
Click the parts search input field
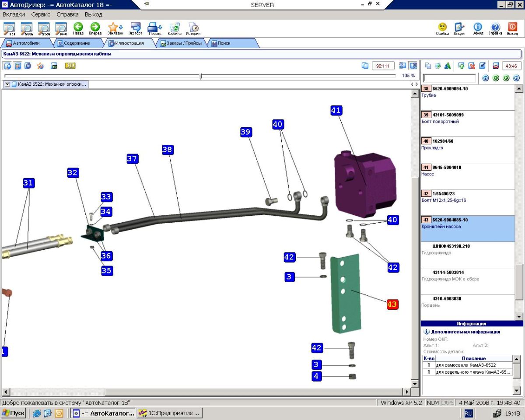(449, 78)
